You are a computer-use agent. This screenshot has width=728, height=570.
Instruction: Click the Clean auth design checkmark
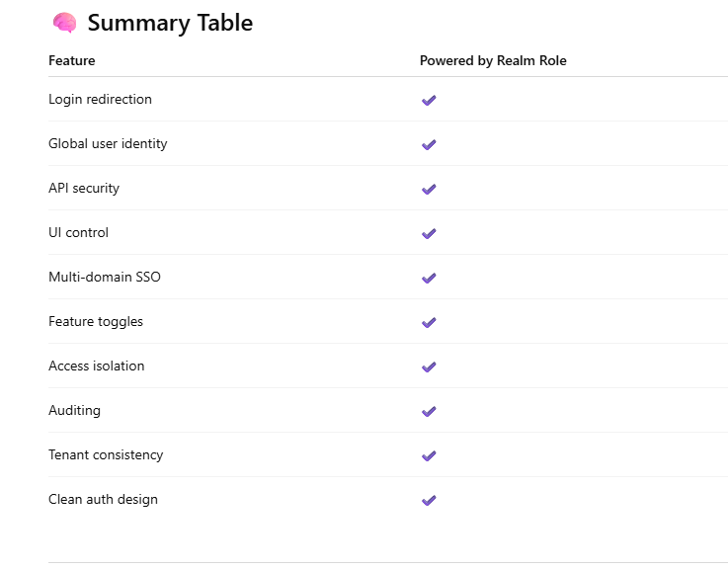click(x=429, y=501)
